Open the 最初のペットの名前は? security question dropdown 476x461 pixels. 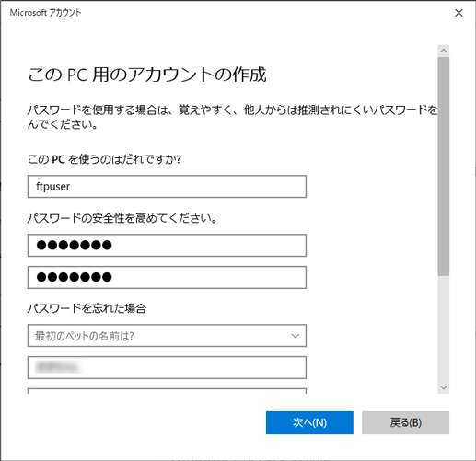pos(167,336)
